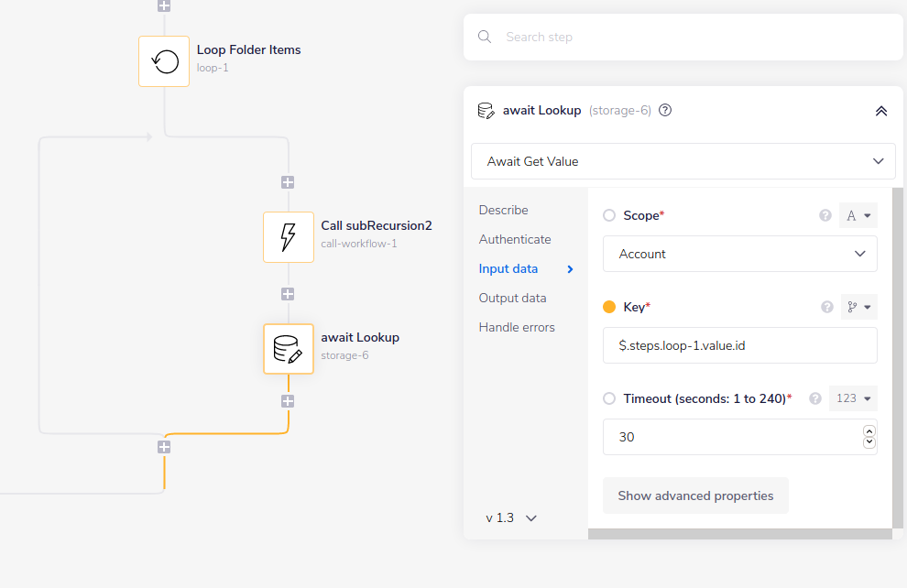The width and height of the screenshot is (907, 588).
Task: Open the Account scope dropdown
Action: [x=739, y=254]
